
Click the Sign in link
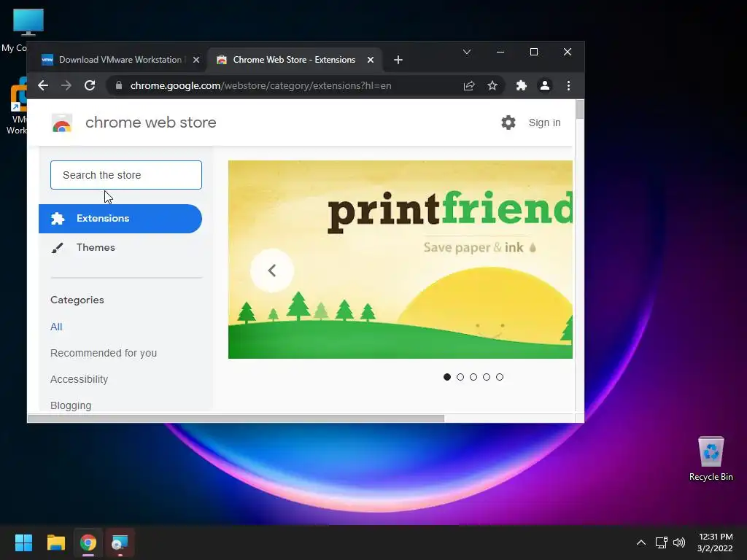coord(544,122)
